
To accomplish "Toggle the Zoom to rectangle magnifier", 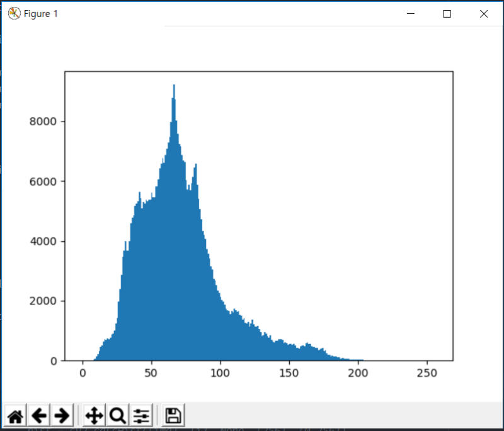I will (x=118, y=416).
